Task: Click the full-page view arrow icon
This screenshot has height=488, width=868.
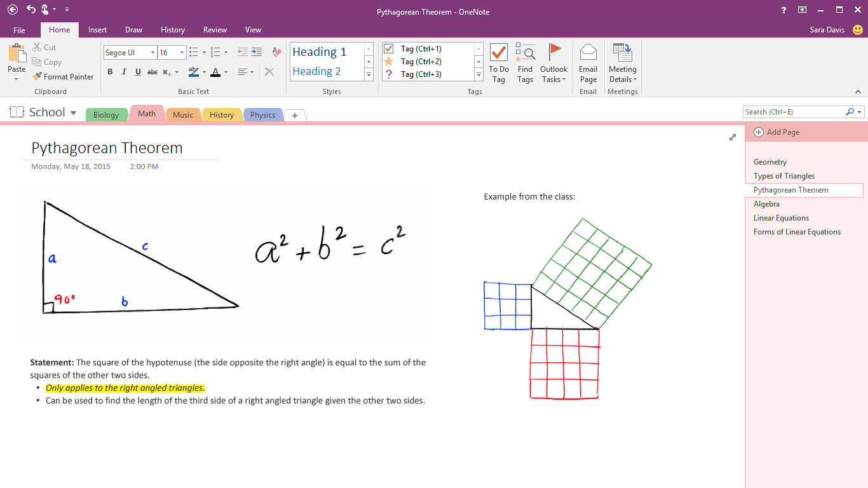Action: (x=732, y=137)
